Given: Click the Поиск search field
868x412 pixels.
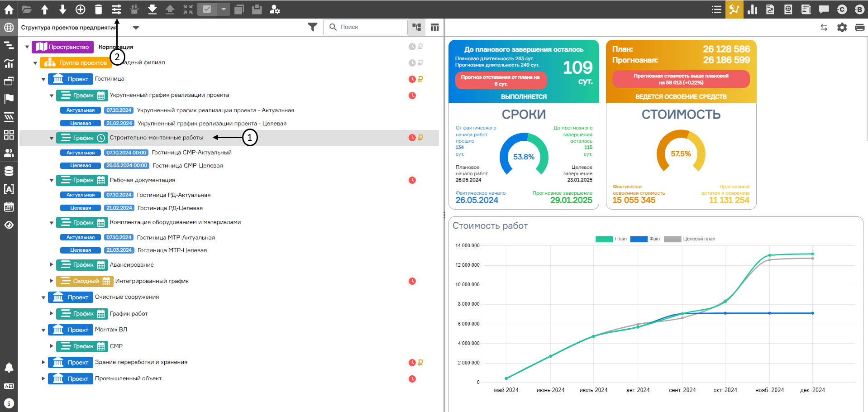Looking at the screenshot, I should [365, 27].
